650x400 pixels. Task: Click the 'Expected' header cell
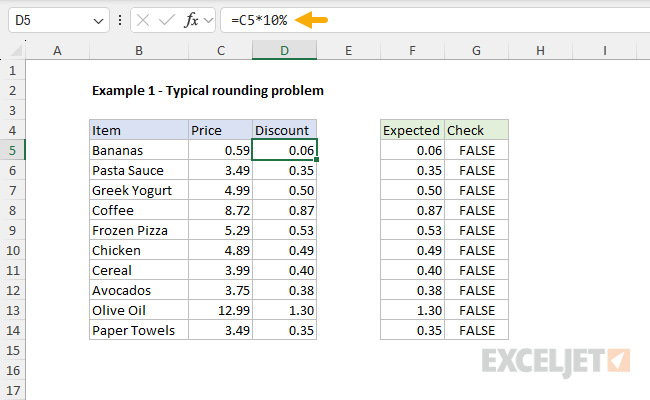(x=412, y=130)
